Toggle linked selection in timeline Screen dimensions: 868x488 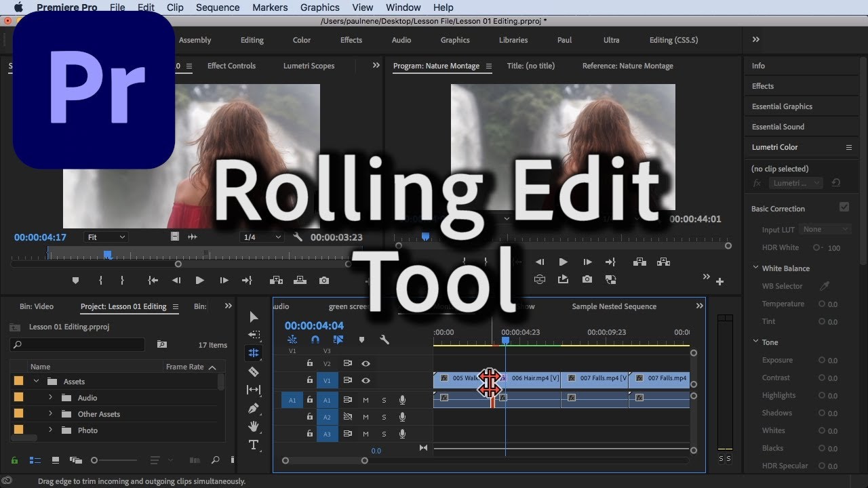click(338, 340)
